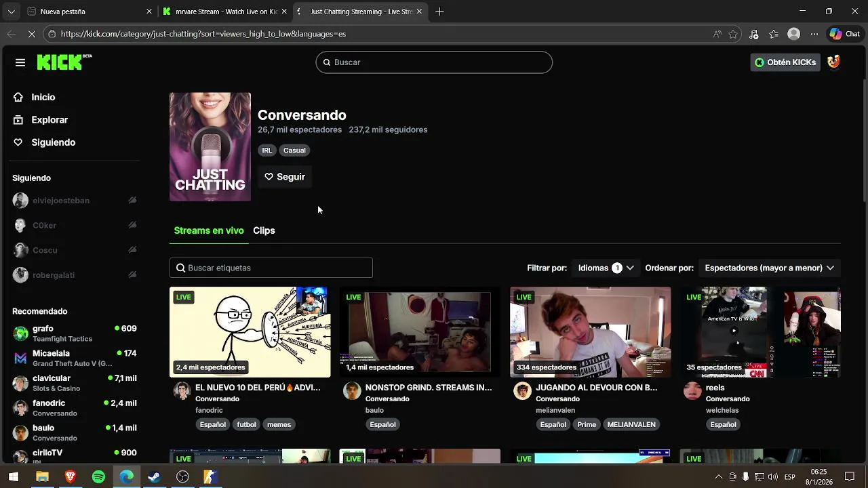Open the user avatar menu on Kick
The image size is (868, 488).
point(833,62)
